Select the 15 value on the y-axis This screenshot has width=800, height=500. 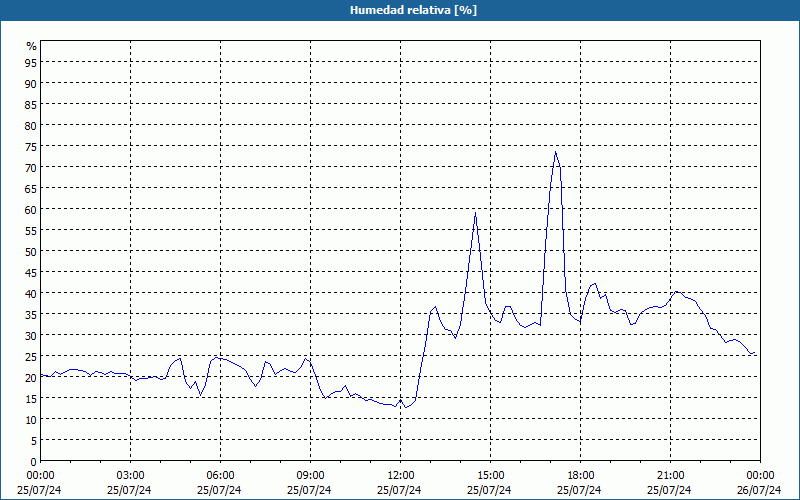tap(31, 398)
